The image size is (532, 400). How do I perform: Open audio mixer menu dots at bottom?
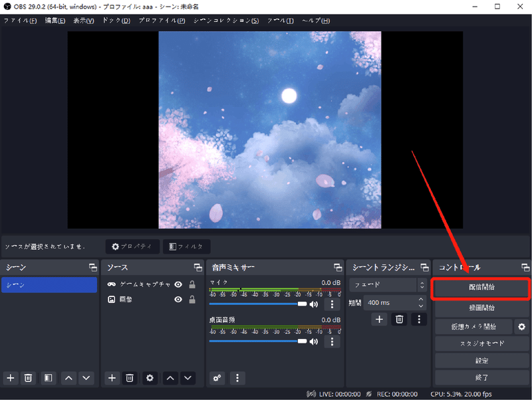click(237, 378)
